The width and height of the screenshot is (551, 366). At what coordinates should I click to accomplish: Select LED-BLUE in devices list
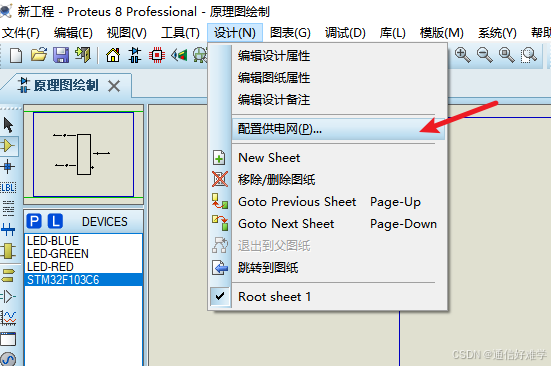[84, 241]
